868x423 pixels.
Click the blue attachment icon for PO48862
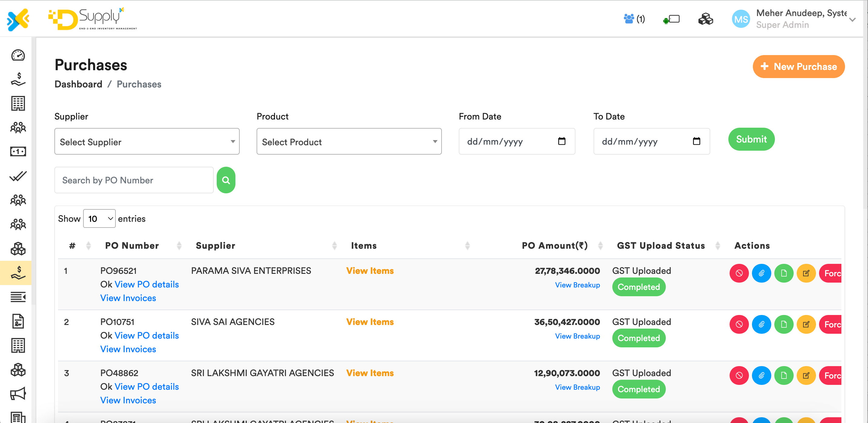coord(761,375)
